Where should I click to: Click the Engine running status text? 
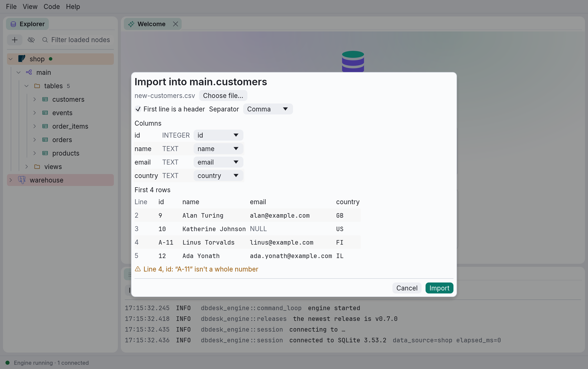tap(51, 363)
